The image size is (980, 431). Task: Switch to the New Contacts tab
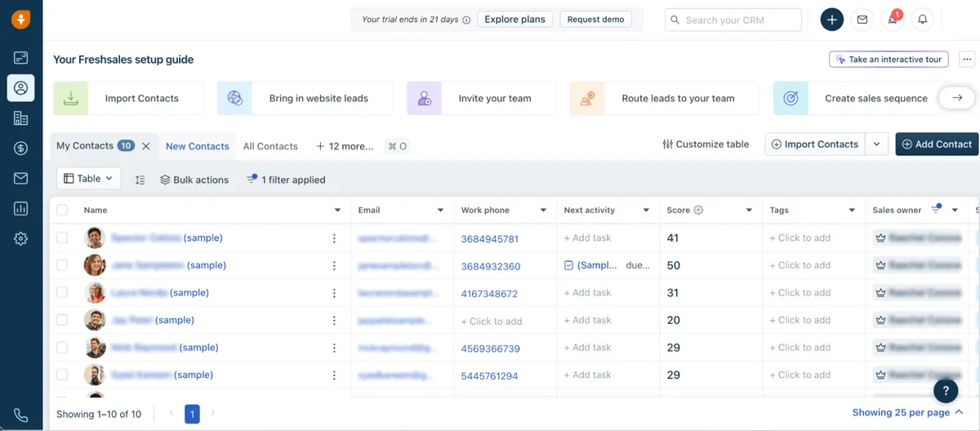198,146
